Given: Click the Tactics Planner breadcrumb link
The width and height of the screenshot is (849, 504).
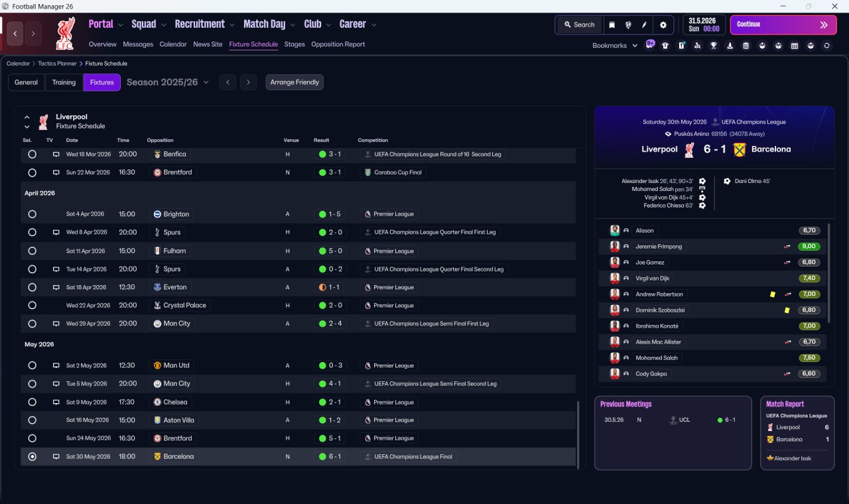Looking at the screenshot, I should tap(58, 64).
